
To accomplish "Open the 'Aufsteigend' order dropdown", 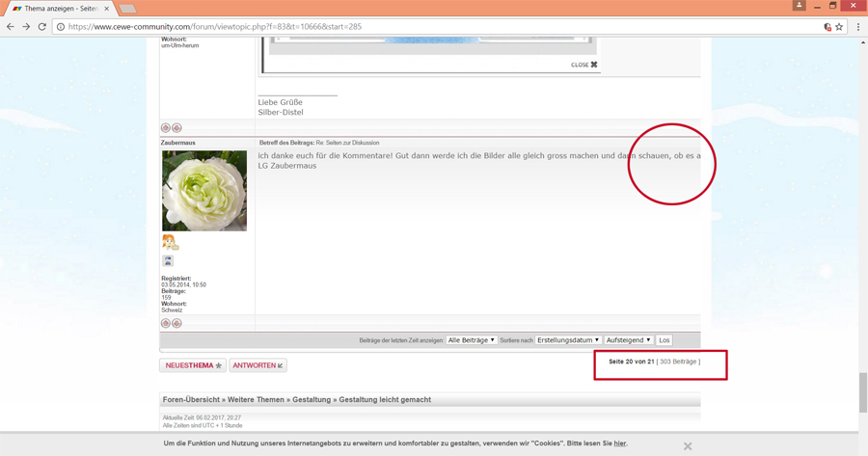I will pyautogui.click(x=628, y=340).
